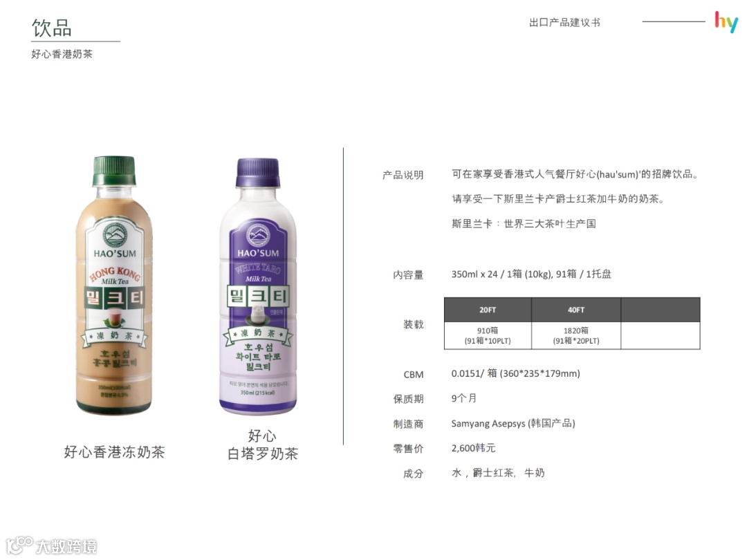
Task: Click the HAO'SUM emblem on the green bottle
Action: click(115, 234)
